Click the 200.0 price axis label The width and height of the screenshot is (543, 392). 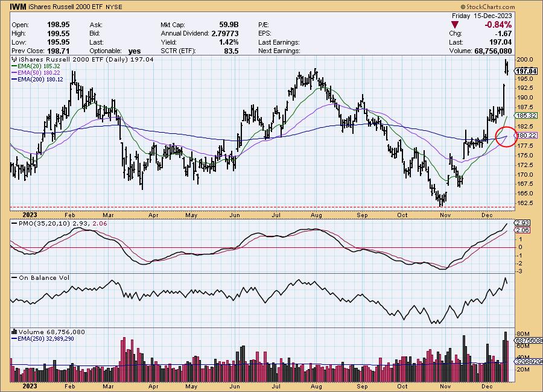(525, 60)
